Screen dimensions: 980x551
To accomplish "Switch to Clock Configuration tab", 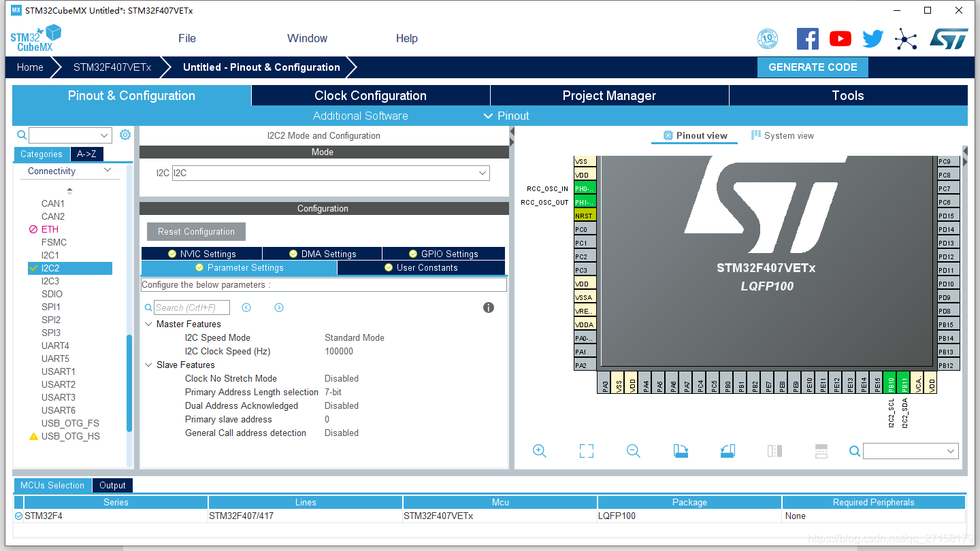I will click(371, 96).
